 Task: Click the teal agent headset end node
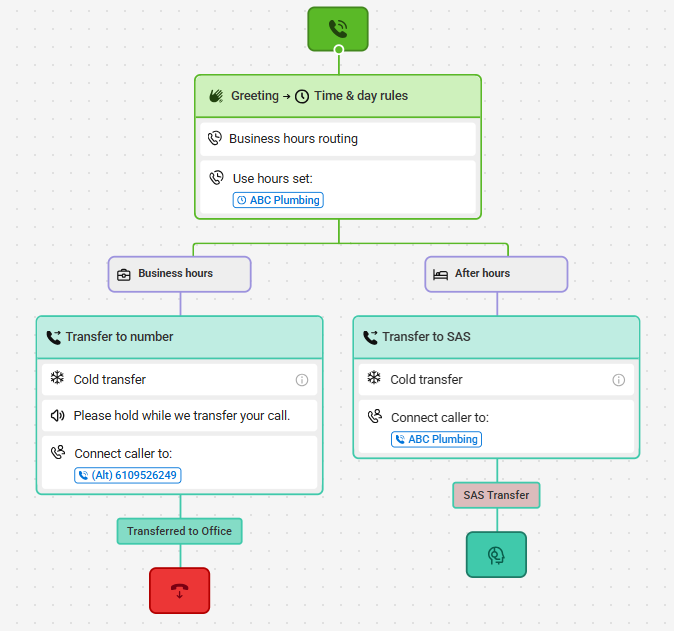click(x=496, y=554)
